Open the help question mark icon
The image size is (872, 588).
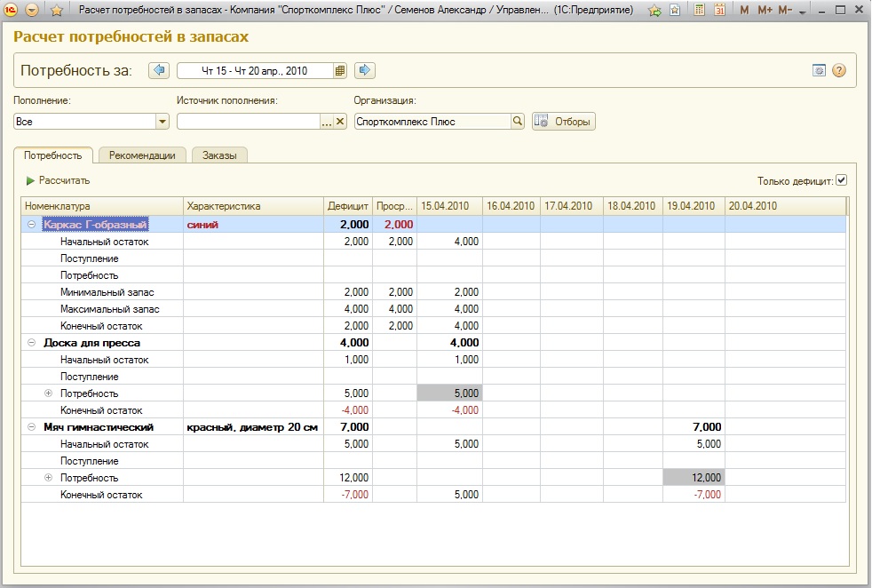tap(838, 71)
